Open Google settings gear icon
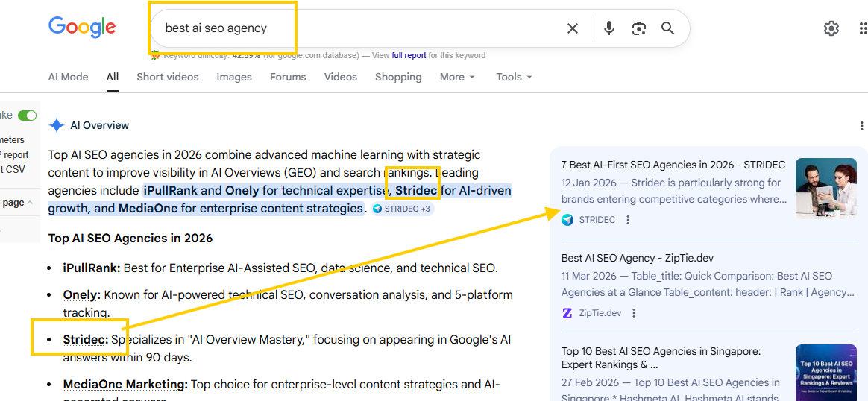868x401 pixels. click(831, 28)
